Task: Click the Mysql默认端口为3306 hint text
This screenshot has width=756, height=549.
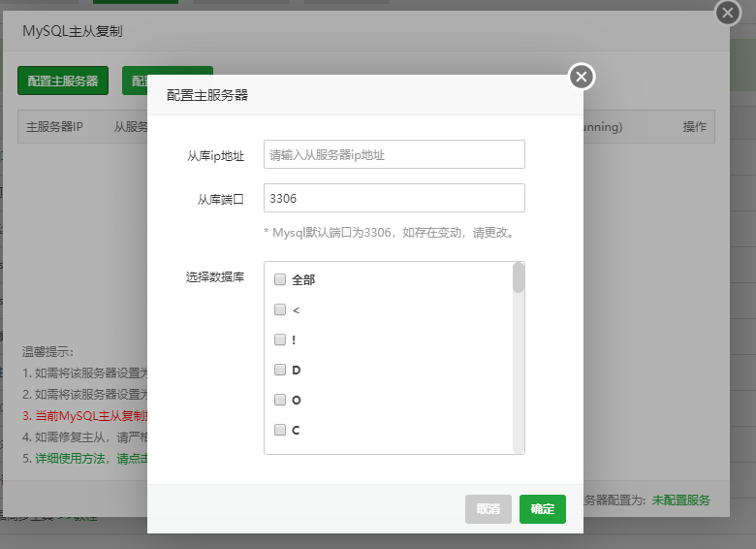Action: pyautogui.click(x=391, y=233)
